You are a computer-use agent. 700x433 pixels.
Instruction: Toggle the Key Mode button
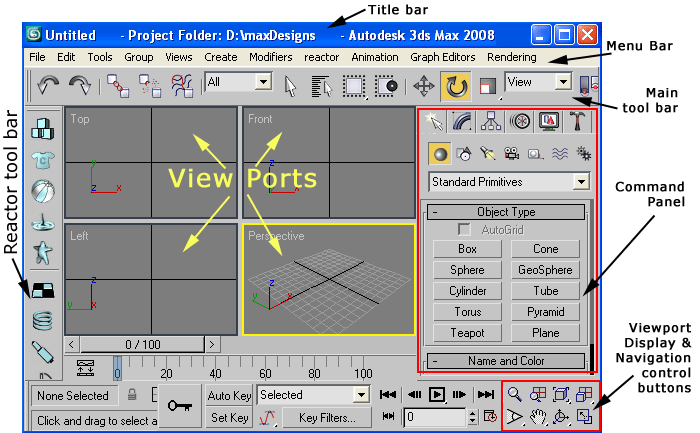388,416
